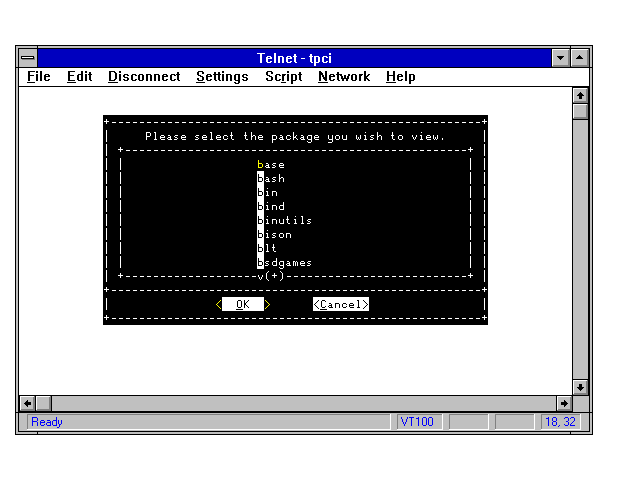Open the Script menu

click(x=283, y=77)
